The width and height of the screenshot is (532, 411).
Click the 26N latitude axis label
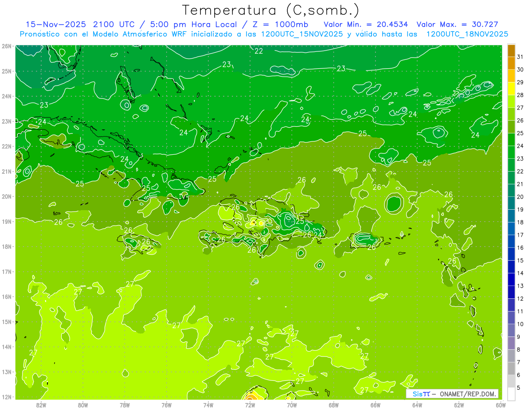(x=6, y=46)
